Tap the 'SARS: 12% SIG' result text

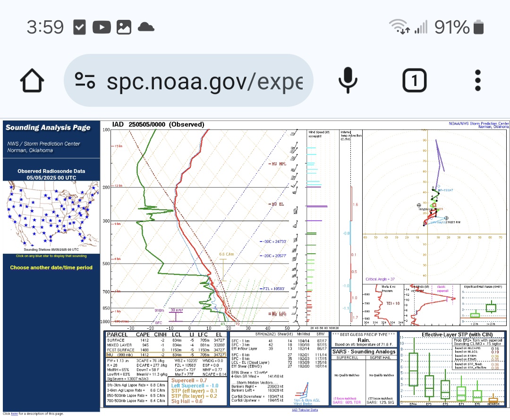[380, 403]
